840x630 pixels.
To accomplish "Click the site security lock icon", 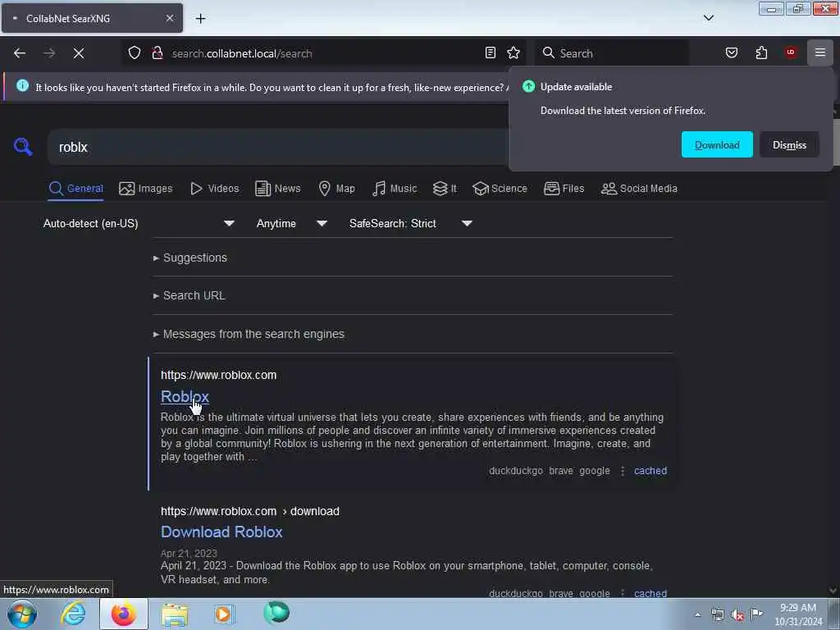I will (x=157, y=52).
